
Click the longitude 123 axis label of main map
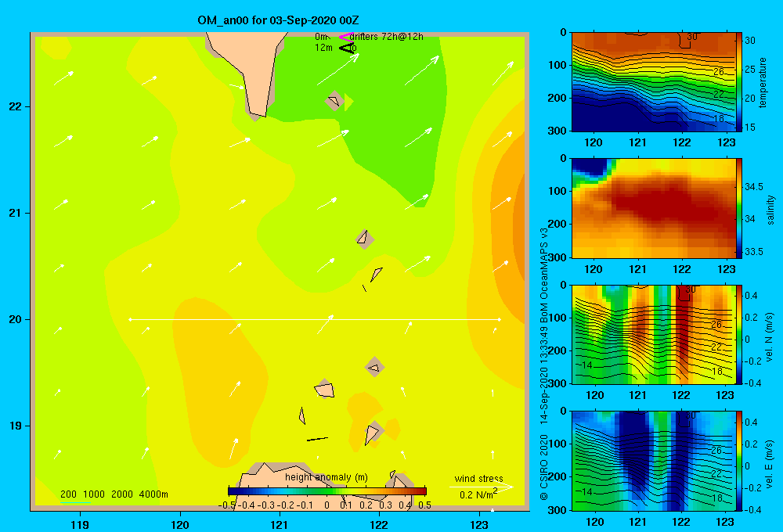click(x=479, y=524)
